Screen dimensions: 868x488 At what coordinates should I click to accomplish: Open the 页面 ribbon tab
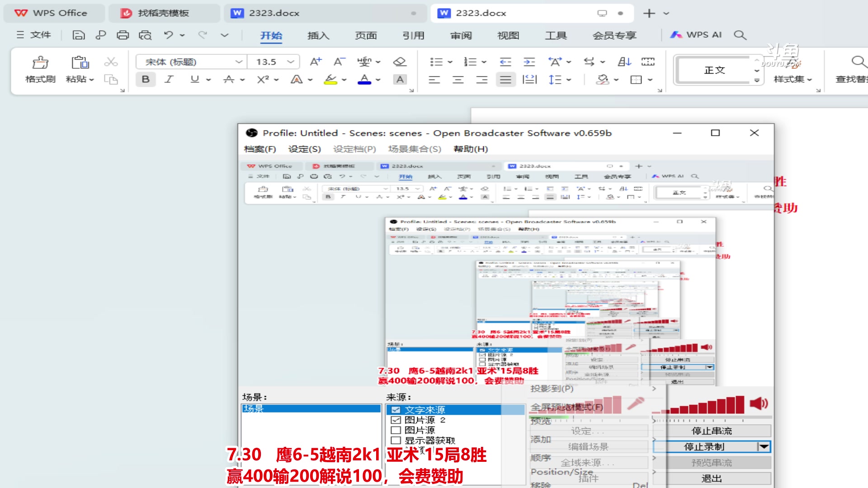366,35
